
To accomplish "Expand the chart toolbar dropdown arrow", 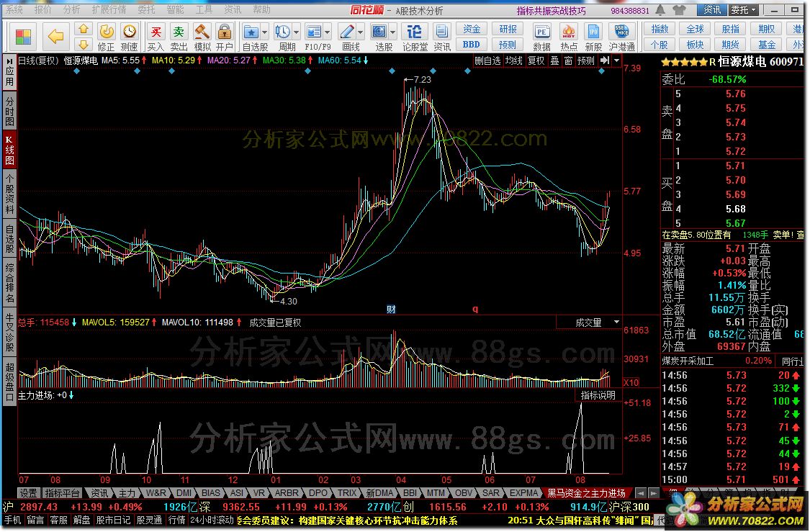I will [x=616, y=60].
